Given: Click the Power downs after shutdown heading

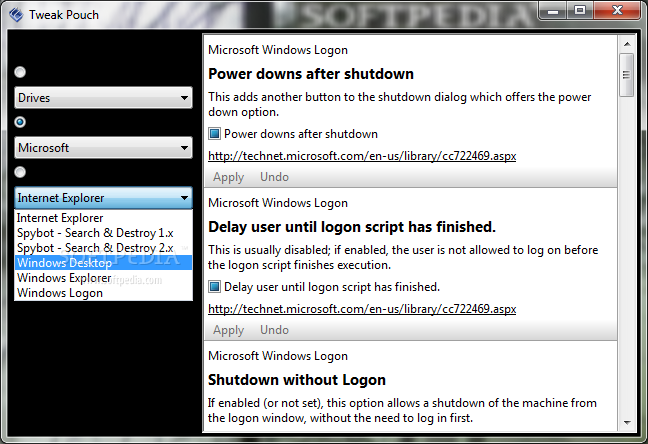Looking at the screenshot, I should click(311, 74).
